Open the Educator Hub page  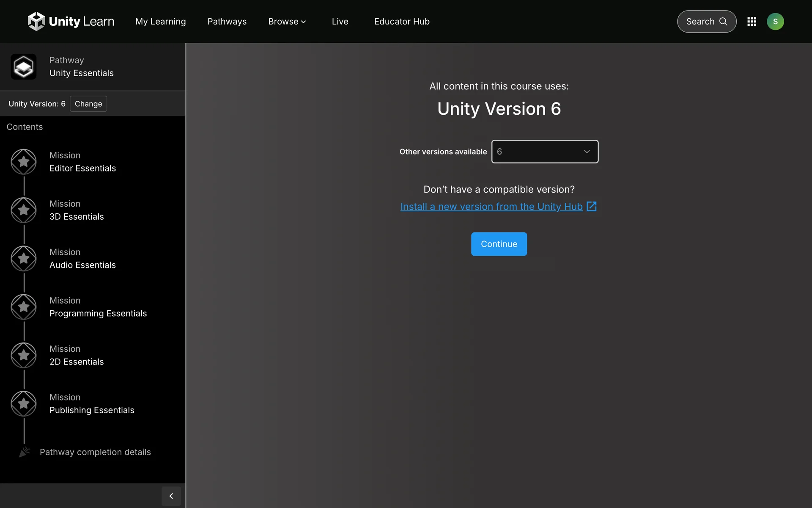(401, 22)
